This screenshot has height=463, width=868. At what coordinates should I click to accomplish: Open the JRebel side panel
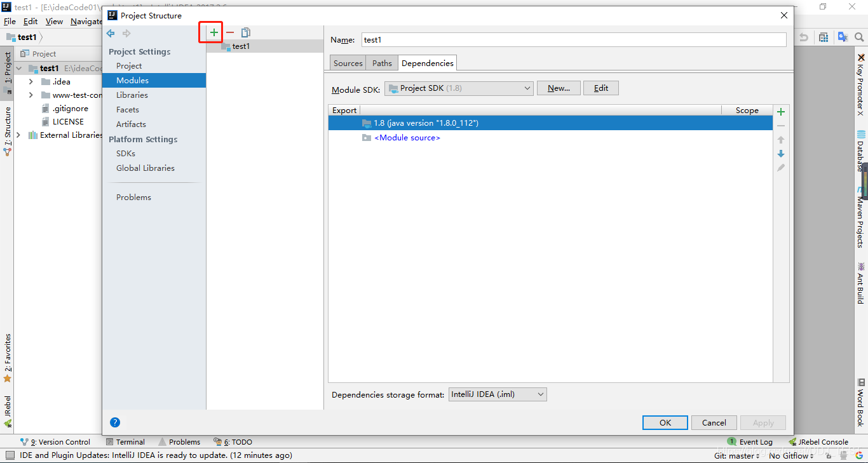click(8, 411)
